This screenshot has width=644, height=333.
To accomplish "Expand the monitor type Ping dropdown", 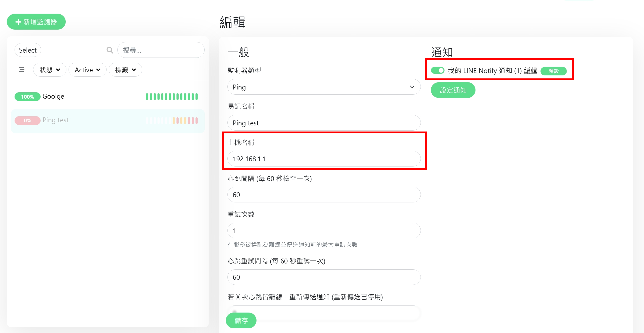I will pyautogui.click(x=324, y=87).
